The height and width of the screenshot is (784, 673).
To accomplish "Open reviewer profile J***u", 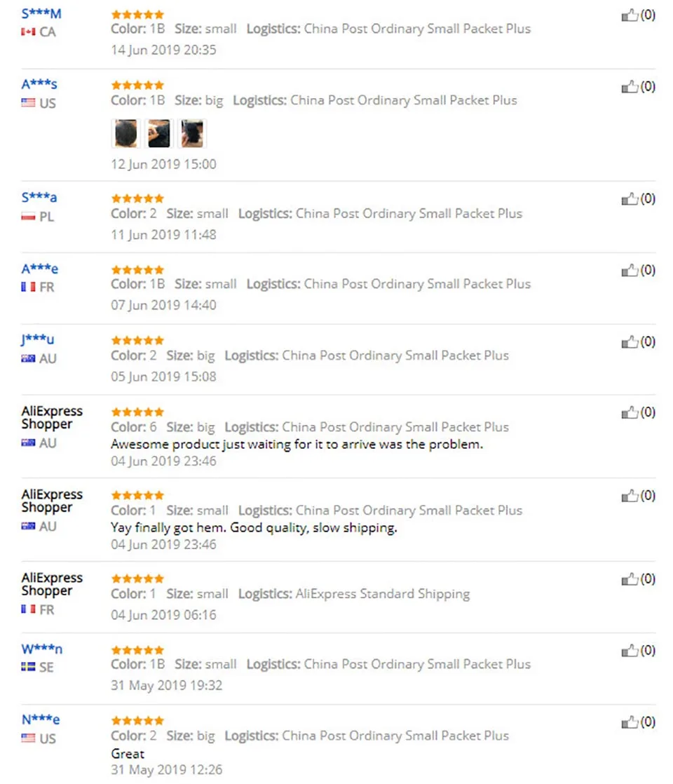I will pos(37,339).
